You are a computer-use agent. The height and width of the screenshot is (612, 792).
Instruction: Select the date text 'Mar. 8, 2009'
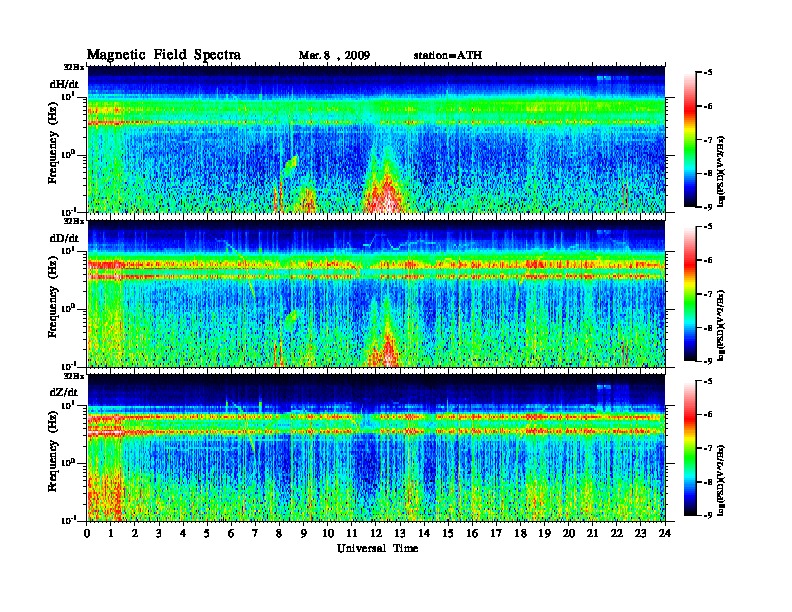[334, 56]
